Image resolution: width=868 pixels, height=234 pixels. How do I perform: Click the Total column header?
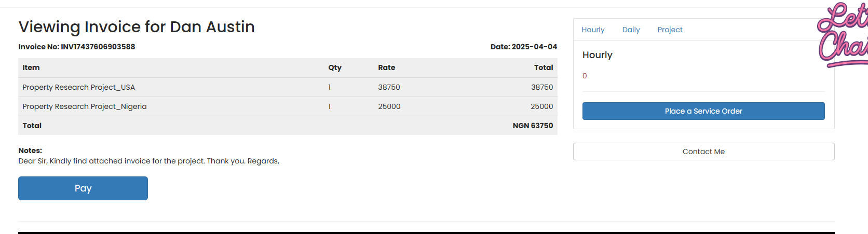click(x=544, y=67)
